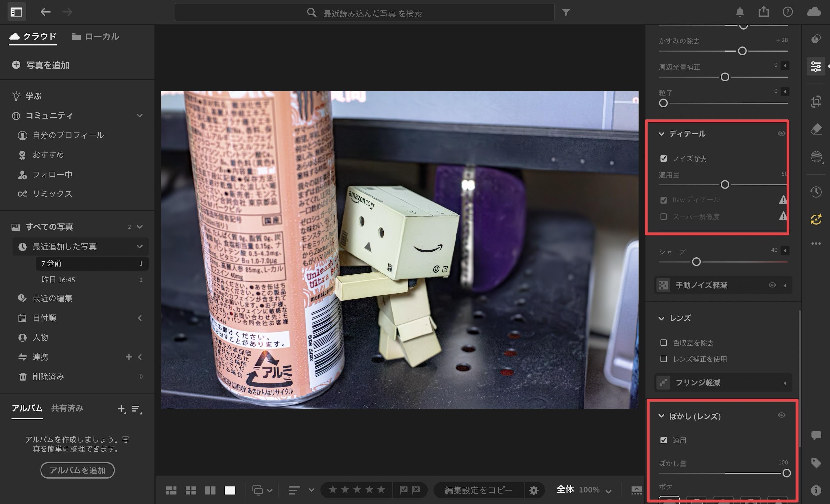Open 削除済み photos
The height and width of the screenshot is (504, 830).
(x=41, y=377)
